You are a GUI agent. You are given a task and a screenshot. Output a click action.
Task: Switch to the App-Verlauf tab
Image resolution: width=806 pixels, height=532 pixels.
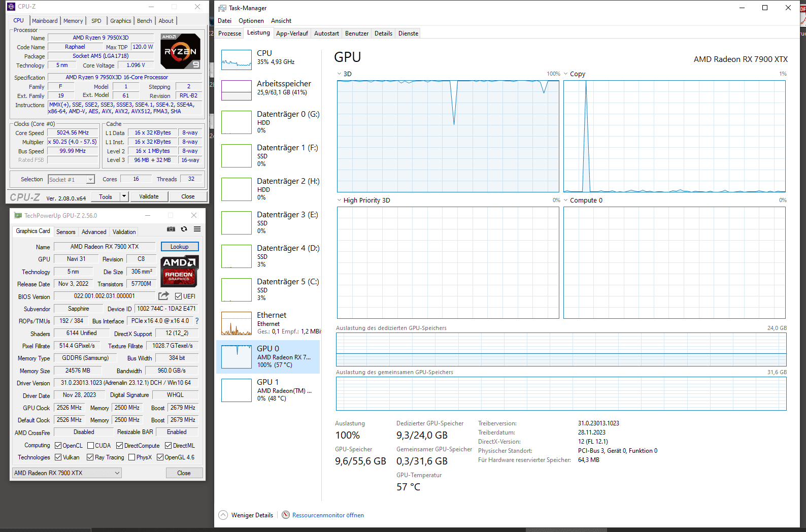coord(292,34)
